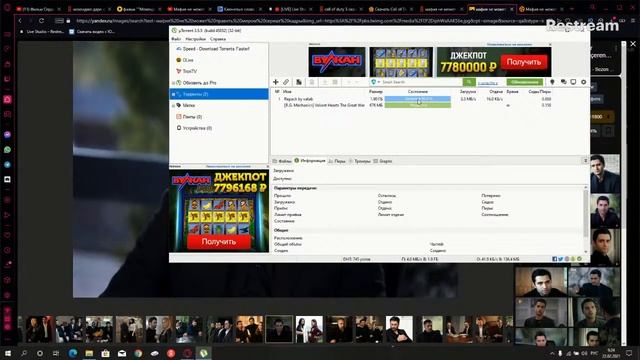Switch to the Graphs tab
The image size is (640, 360).
tap(383, 161)
